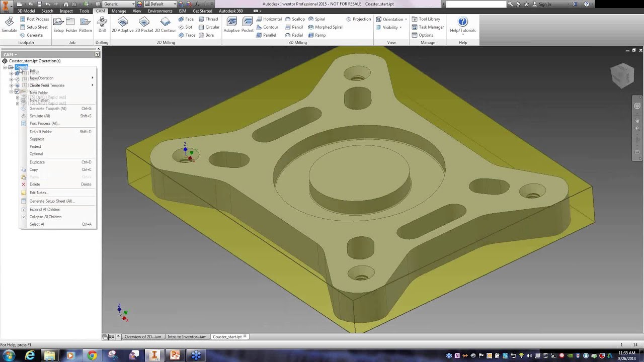644x362 pixels.
Task: Choose Duplicate in the context menu
Action: coord(58,162)
